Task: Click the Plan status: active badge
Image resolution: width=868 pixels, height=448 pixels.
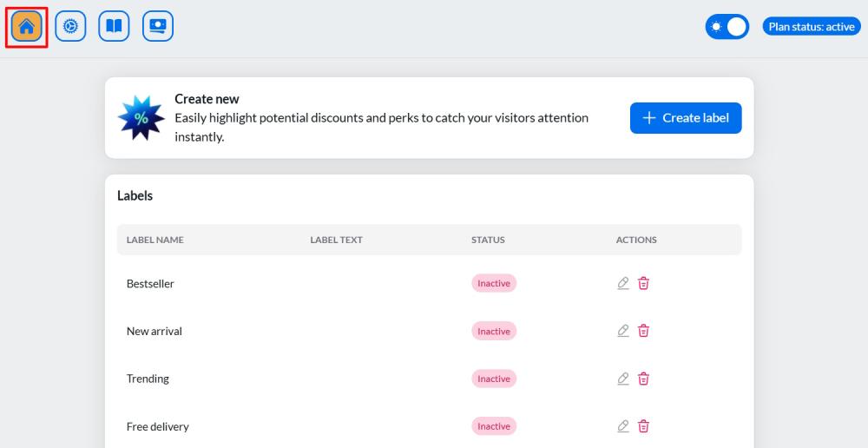Action: (812, 27)
